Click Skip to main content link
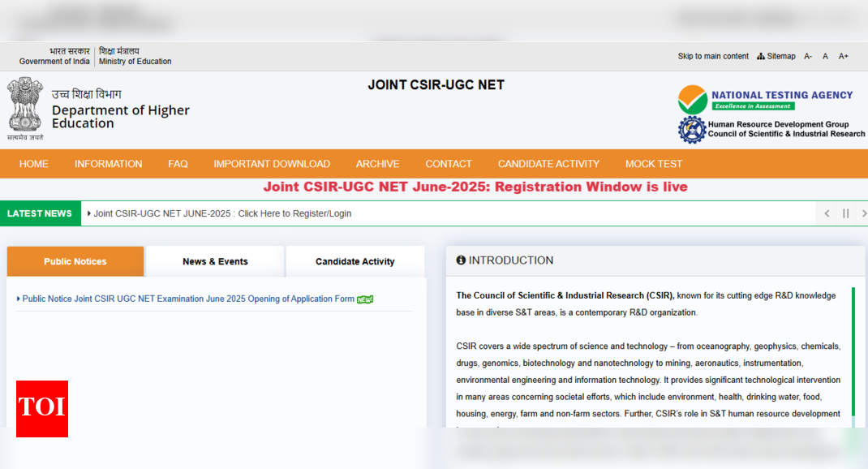Image resolution: width=868 pixels, height=469 pixels. tap(713, 56)
